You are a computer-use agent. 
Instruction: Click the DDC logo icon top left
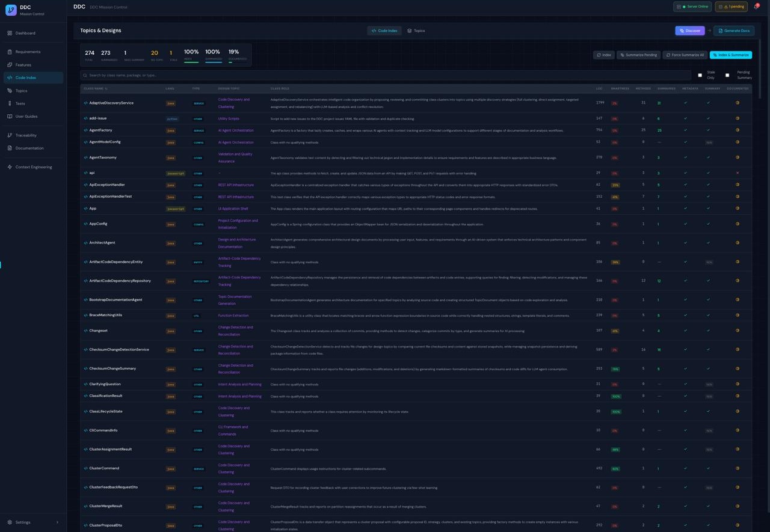(x=11, y=10)
